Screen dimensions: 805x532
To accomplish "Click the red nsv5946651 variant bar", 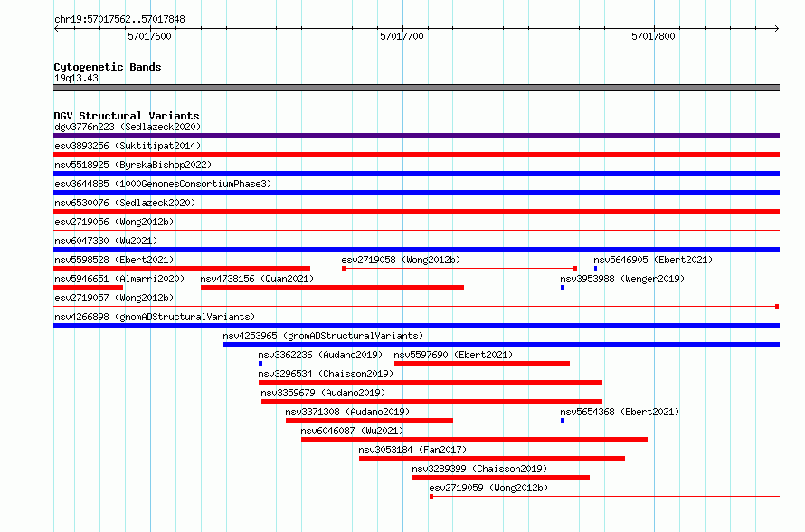I will point(89,288).
